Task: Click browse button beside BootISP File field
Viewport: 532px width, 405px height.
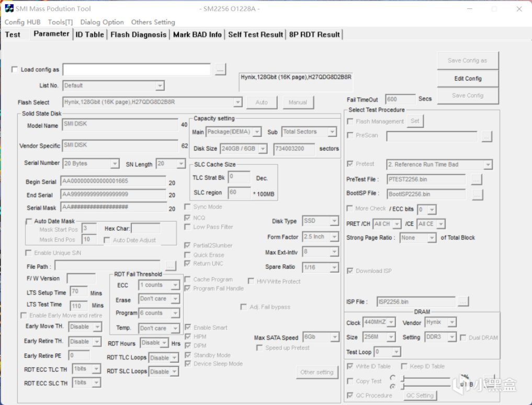Action: point(478,194)
